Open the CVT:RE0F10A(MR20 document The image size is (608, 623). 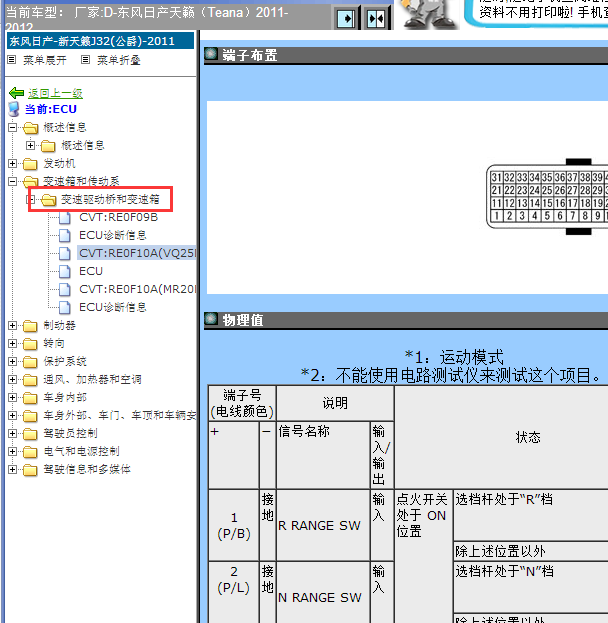pyautogui.click(x=137, y=289)
